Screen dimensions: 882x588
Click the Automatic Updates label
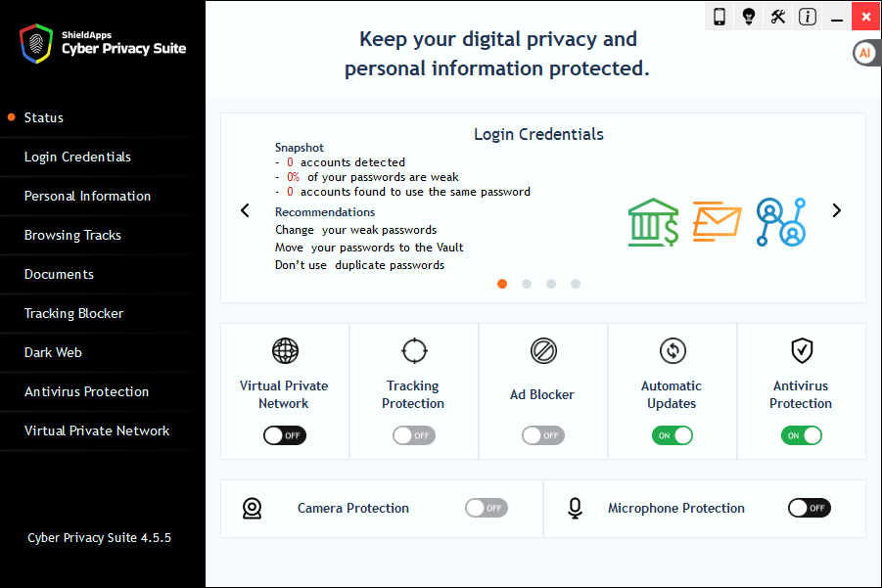[672, 394]
